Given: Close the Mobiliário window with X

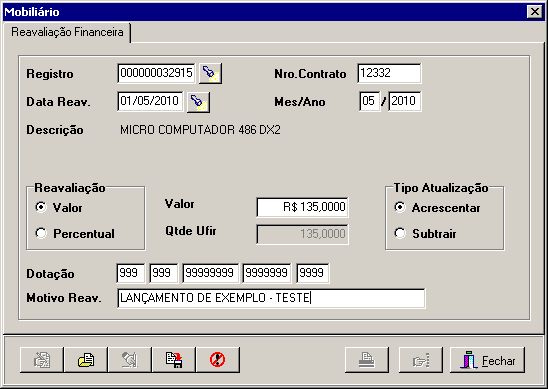Looking at the screenshot, I should 535,12.
